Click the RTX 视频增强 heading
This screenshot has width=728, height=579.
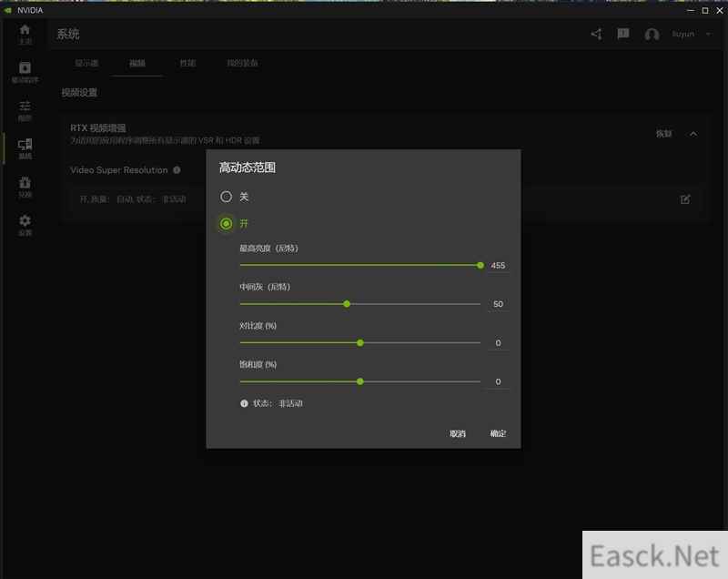pyautogui.click(x=98, y=128)
